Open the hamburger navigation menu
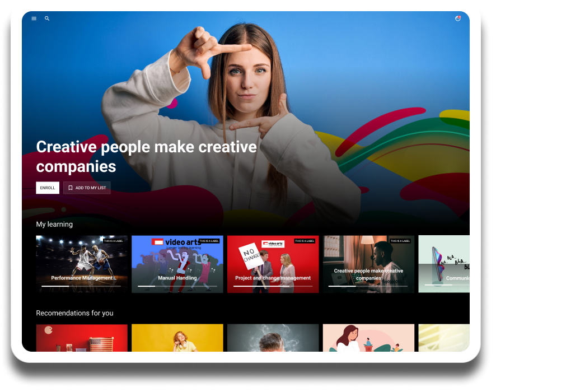The image size is (566, 392). pyautogui.click(x=34, y=18)
